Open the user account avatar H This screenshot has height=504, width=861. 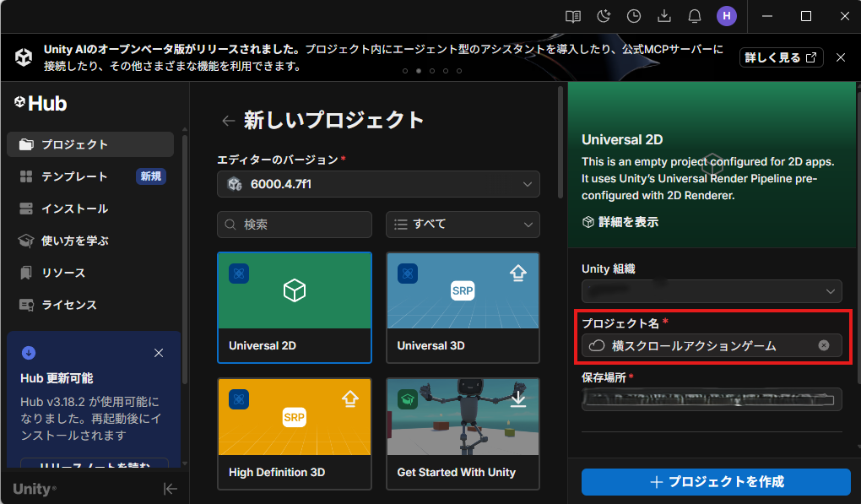coord(727,16)
